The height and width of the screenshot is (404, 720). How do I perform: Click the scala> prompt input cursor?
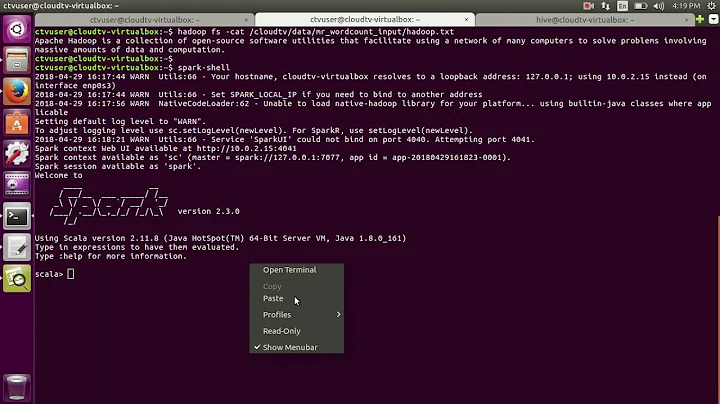pos(70,274)
